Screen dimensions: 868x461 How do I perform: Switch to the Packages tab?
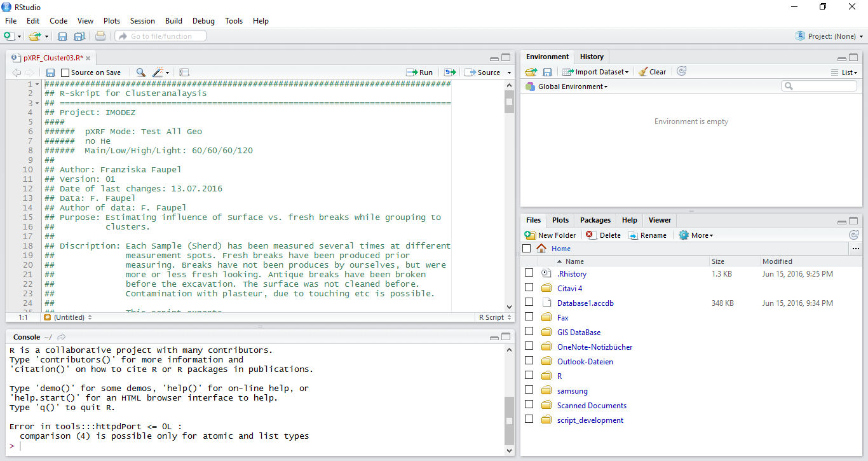(595, 220)
